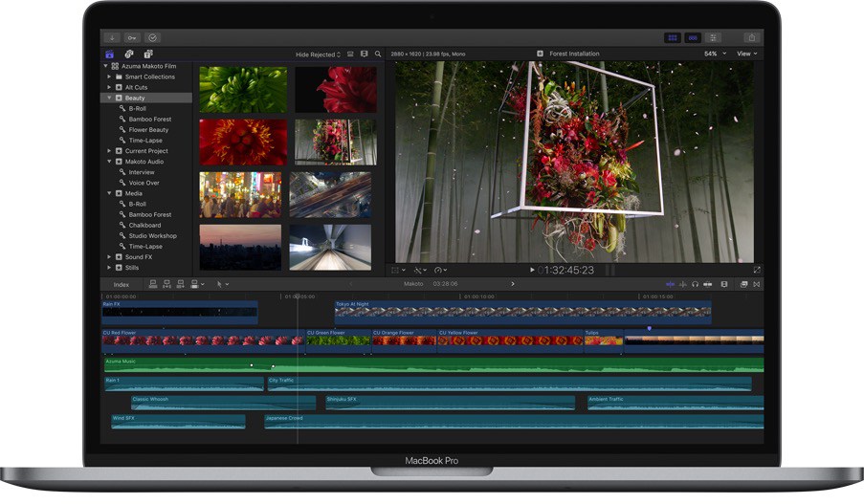Collapse the Media event triangle

pyautogui.click(x=109, y=193)
